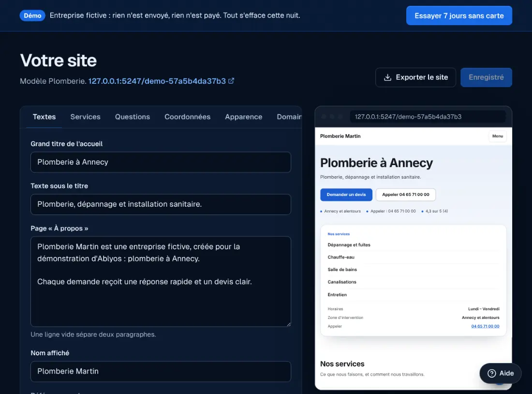532x394 pixels.
Task: Click the underlined 04 65 71 00 00 link
Action: [x=485, y=326]
